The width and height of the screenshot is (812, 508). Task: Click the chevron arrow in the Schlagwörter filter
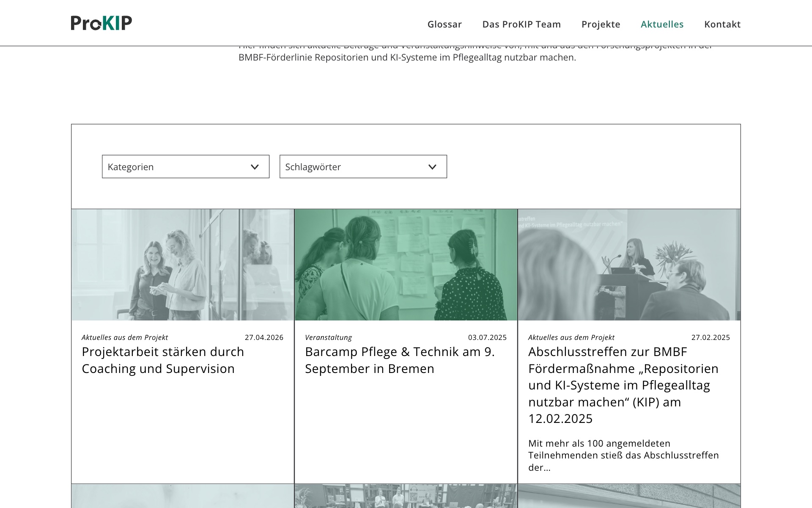(x=432, y=167)
